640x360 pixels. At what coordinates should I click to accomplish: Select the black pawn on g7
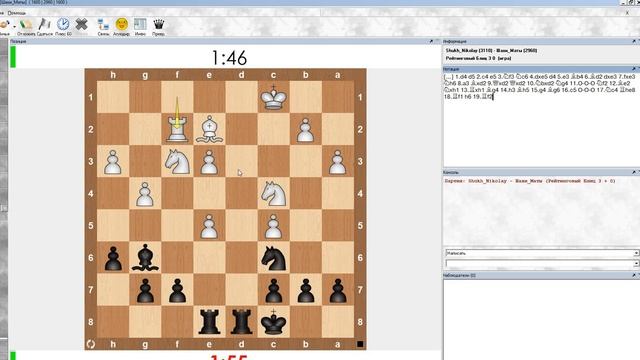point(144,291)
